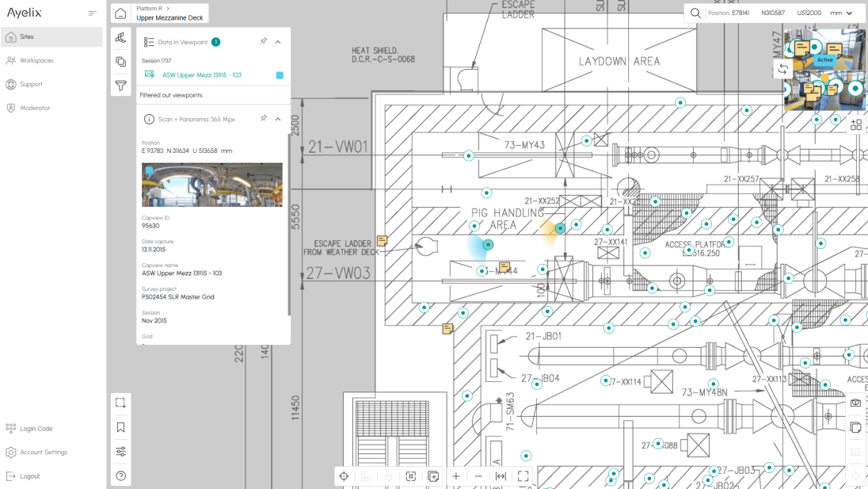Open the sticky note beside the M44 label

pyautogui.click(x=504, y=267)
